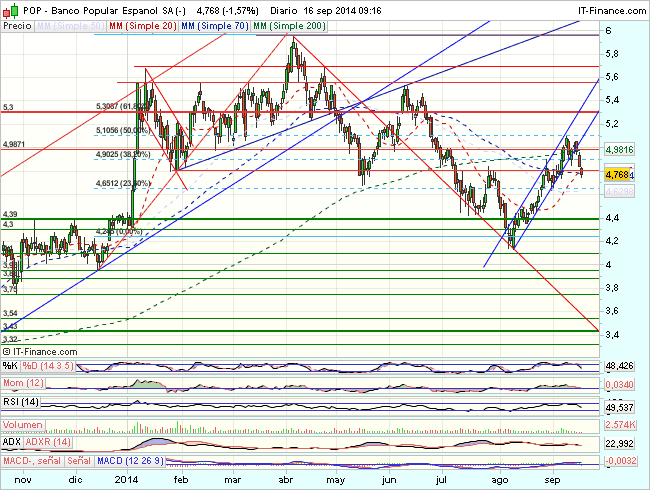The height and width of the screenshot is (490, 650).
Task: Click the Diario timeframe label
Action: pos(284,11)
